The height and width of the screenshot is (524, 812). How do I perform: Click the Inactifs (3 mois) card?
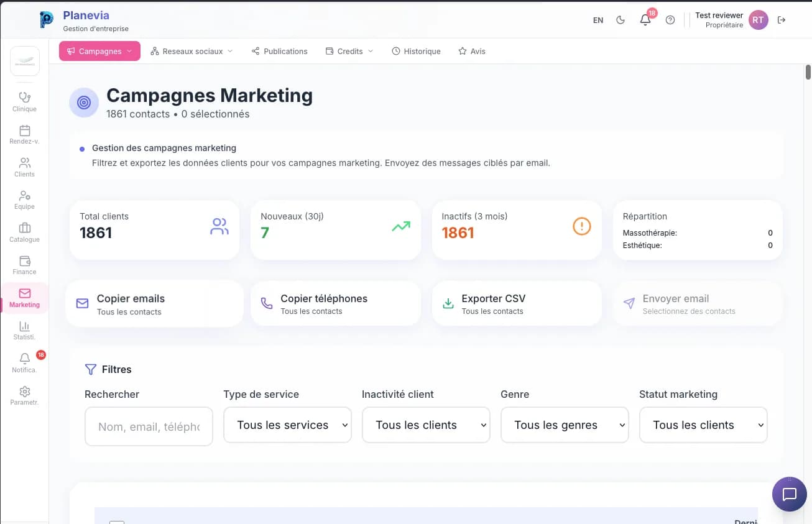pyautogui.click(x=517, y=229)
